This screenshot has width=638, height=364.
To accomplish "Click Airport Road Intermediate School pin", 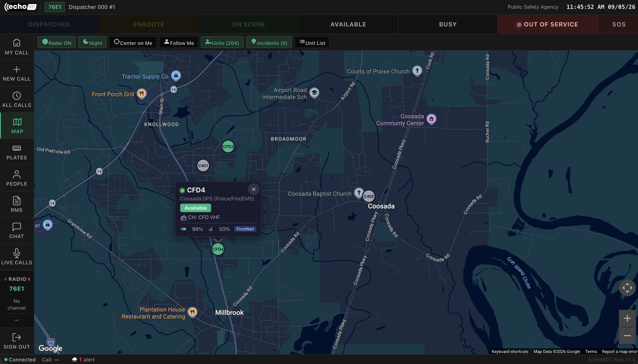I will tap(314, 93).
